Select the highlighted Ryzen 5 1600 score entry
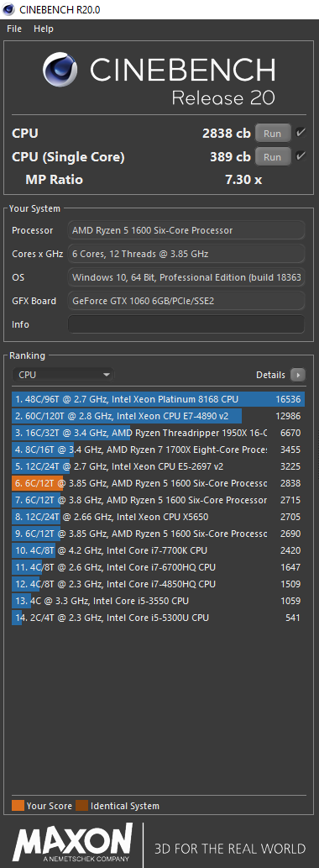The image size is (319, 868). [x=158, y=483]
